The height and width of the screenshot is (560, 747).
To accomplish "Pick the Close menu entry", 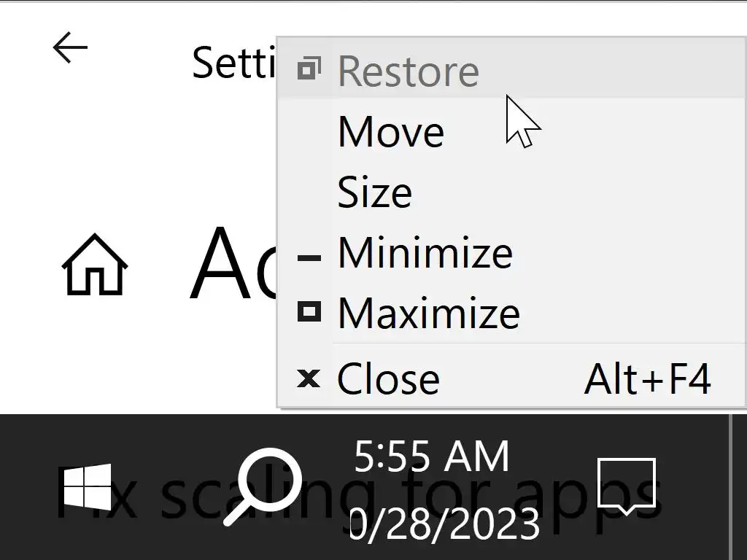I will click(388, 378).
